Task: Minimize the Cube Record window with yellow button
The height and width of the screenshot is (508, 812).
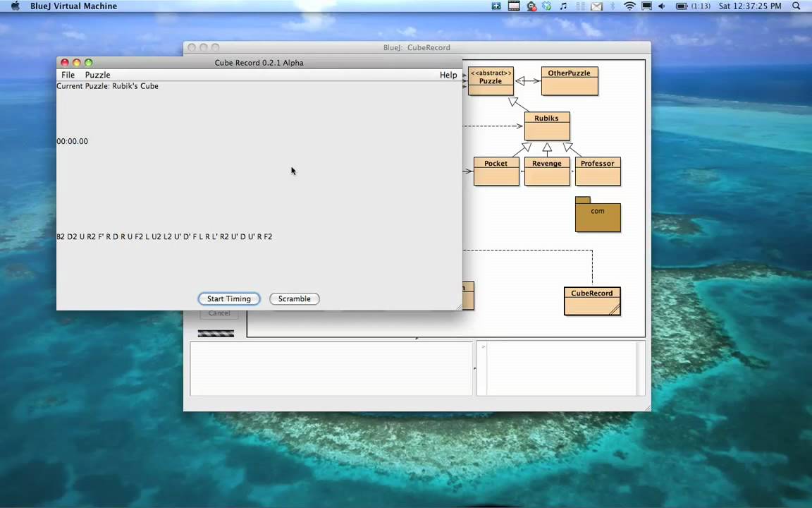Action: [77, 62]
